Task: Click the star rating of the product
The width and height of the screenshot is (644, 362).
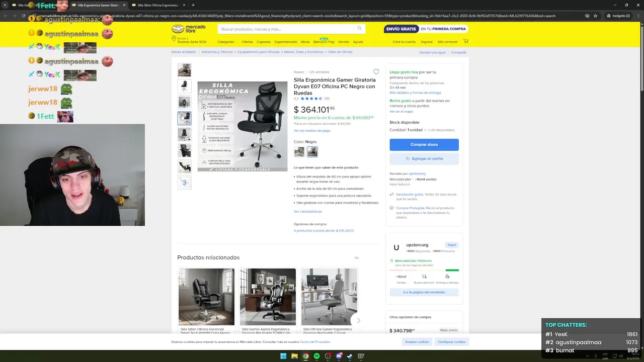Action: click(x=311, y=99)
